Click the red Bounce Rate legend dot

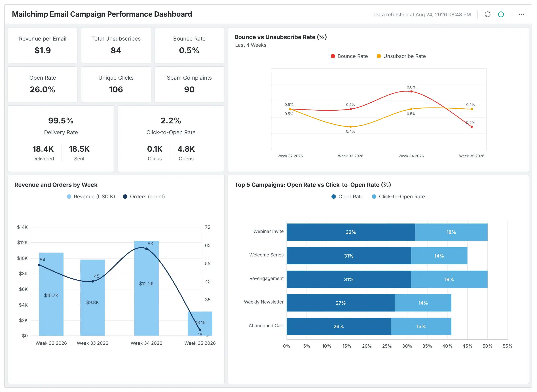pyautogui.click(x=333, y=56)
